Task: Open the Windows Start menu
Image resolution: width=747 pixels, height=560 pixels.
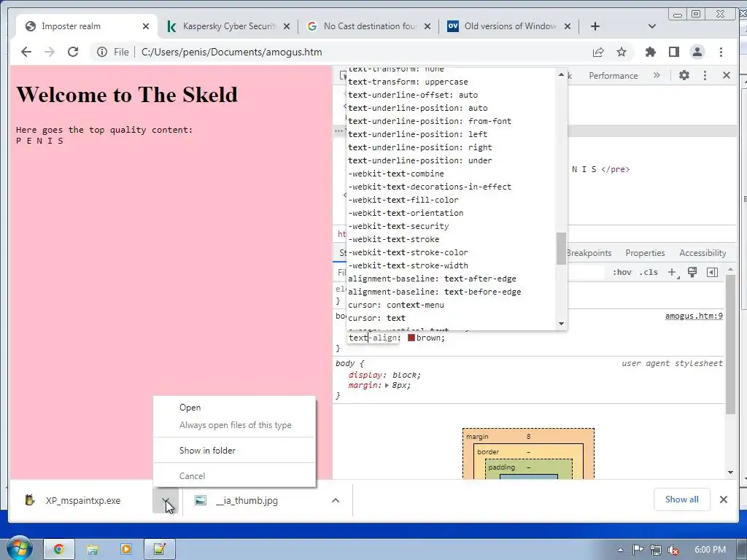Action: point(18,549)
